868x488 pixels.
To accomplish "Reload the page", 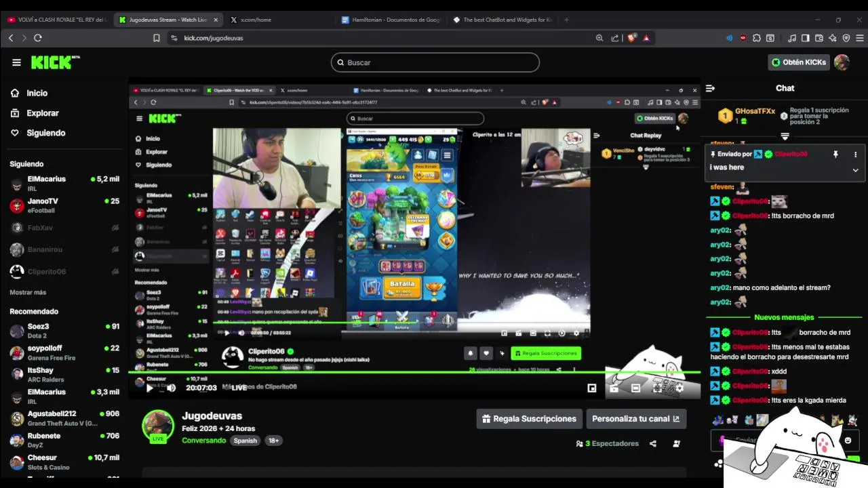I will click(38, 38).
